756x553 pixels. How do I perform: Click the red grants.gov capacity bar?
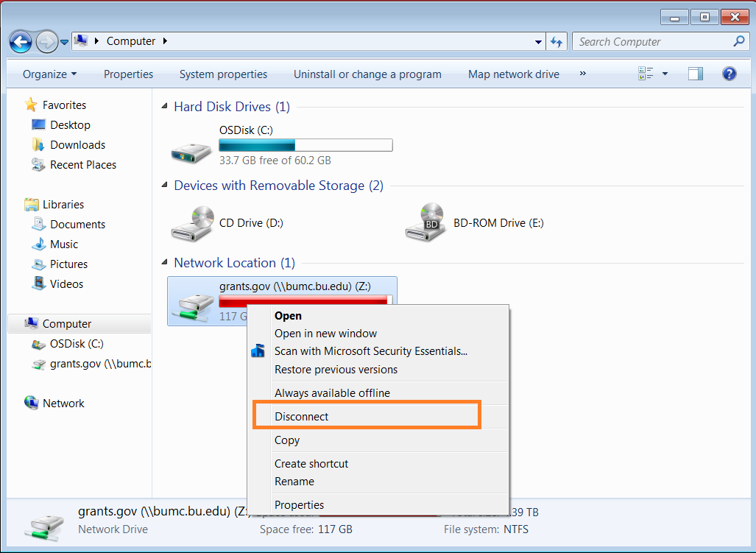pos(305,300)
